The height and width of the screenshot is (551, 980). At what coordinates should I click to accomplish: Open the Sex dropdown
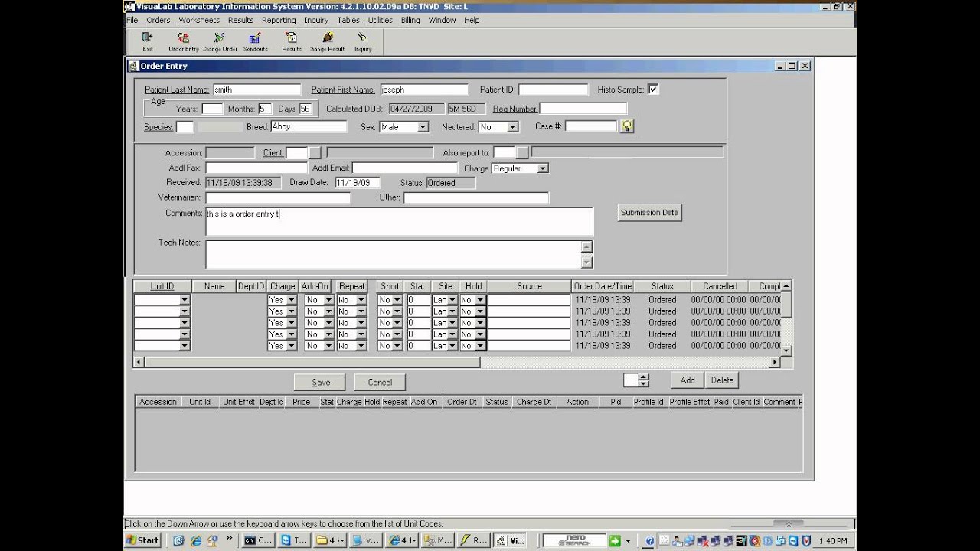(423, 127)
